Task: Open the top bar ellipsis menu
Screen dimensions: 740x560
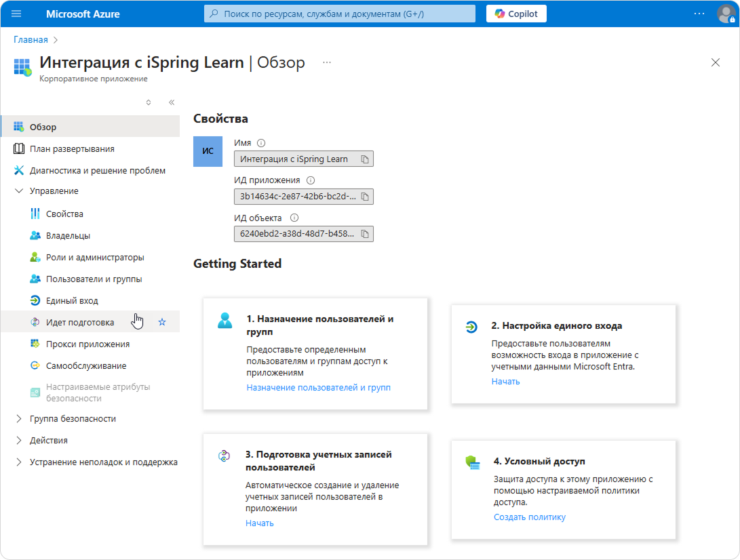Action: 699,14
